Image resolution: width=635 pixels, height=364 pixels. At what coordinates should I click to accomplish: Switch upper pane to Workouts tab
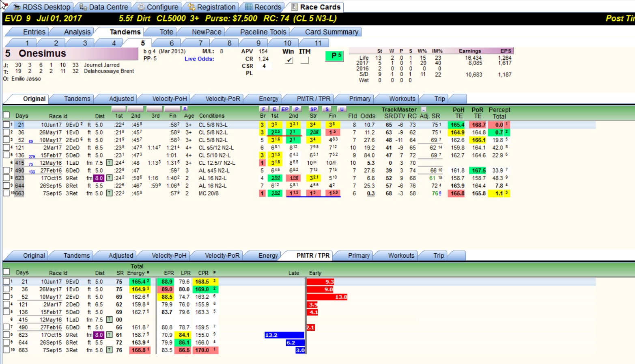click(402, 99)
